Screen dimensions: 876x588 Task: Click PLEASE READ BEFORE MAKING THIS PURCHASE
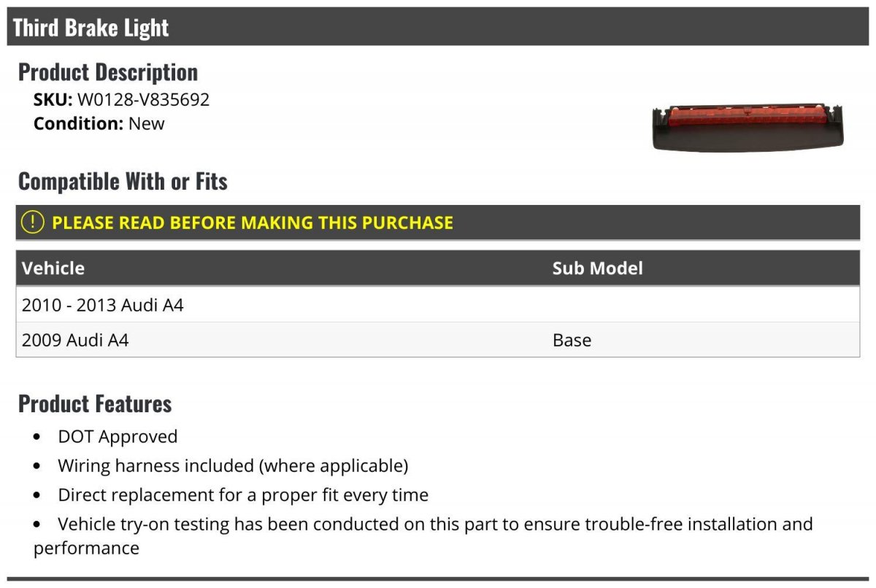pyautogui.click(x=253, y=223)
